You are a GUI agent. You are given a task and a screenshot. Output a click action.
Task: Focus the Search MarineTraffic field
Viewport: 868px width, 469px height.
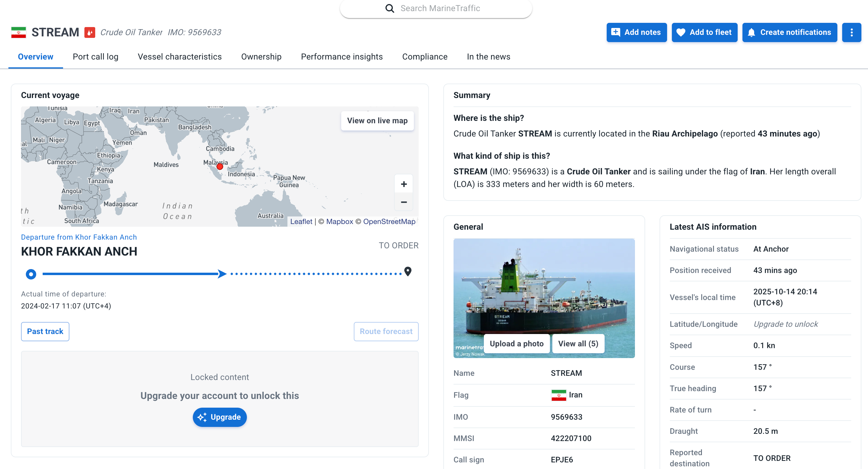(440, 8)
